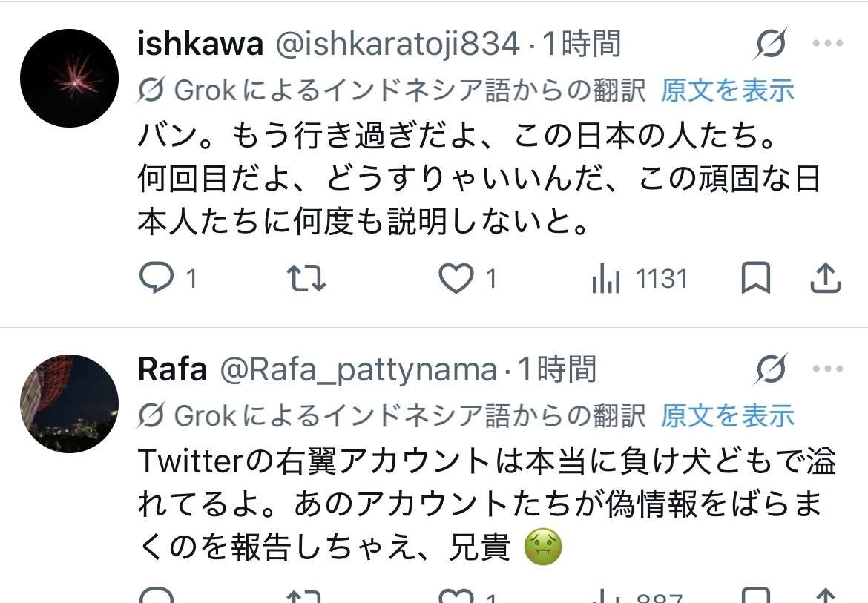Open Rafa's post text about Twitter accounts
Image resolution: width=868 pixels, height=603 pixels.
(x=487, y=504)
